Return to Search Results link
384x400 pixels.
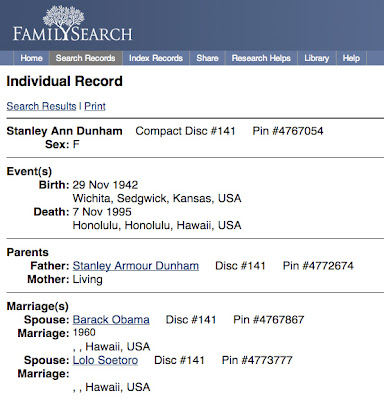(x=41, y=106)
